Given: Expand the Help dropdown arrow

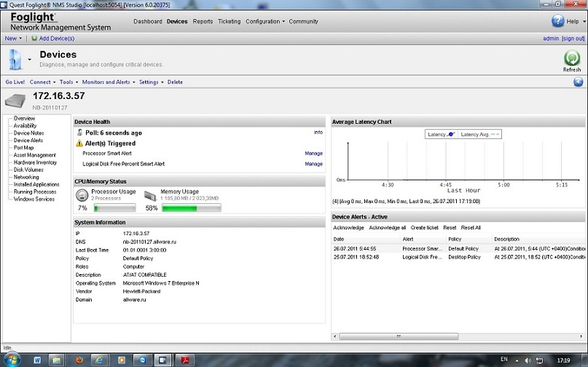Looking at the screenshot, I should click(584, 22).
